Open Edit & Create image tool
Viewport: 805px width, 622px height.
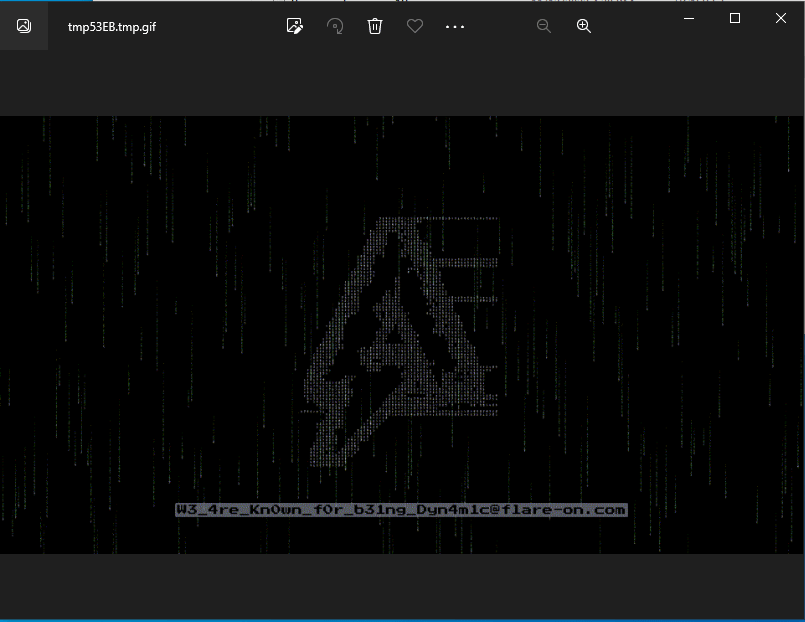(x=295, y=26)
